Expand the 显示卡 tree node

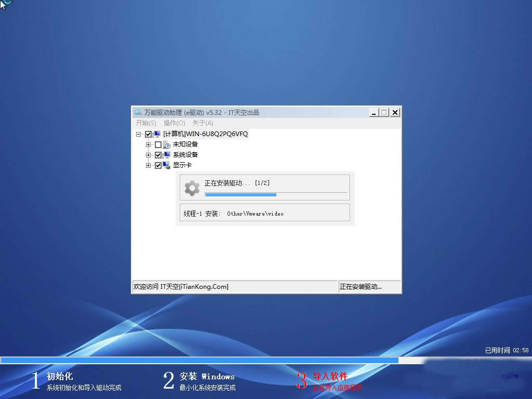(148, 166)
